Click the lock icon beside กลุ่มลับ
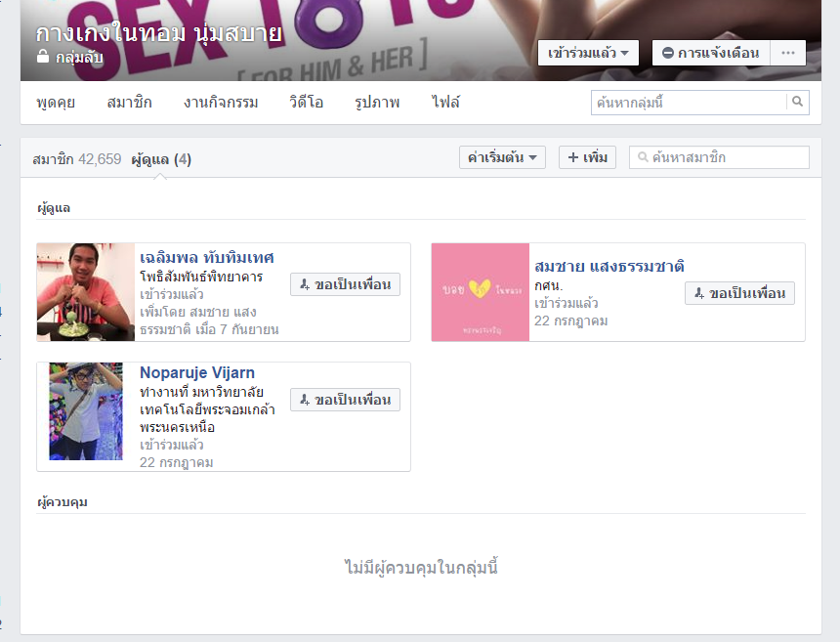The width and height of the screenshot is (840, 642). (x=42, y=58)
